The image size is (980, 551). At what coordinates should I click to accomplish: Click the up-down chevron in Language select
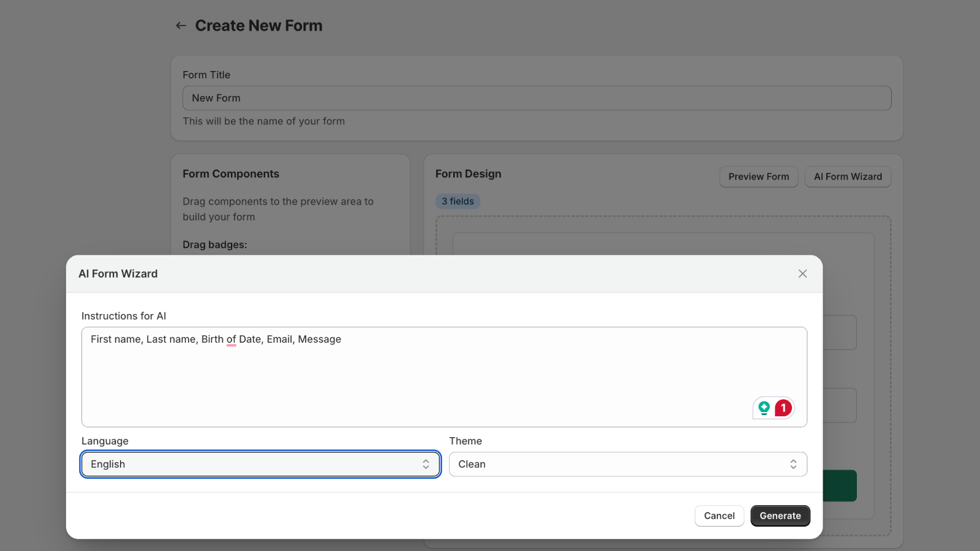tap(426, 465)
